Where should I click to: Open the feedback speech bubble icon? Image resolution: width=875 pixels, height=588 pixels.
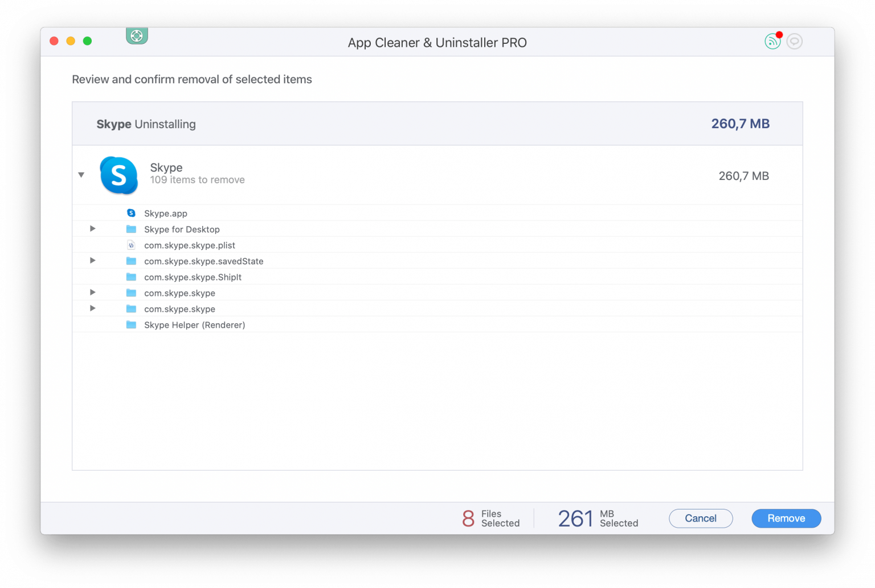(x=794, y=42)
